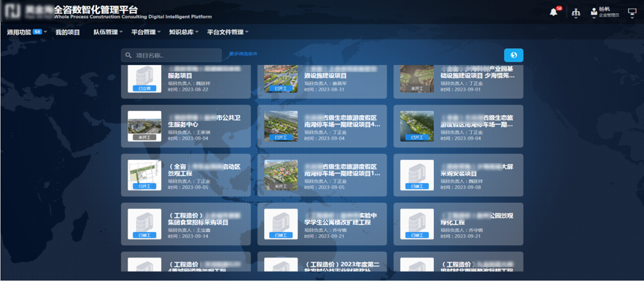Open site plan thumbnail of 启动区景观工程 card
Viewport: 644px width, 281px height.
[x=144, y=175]
